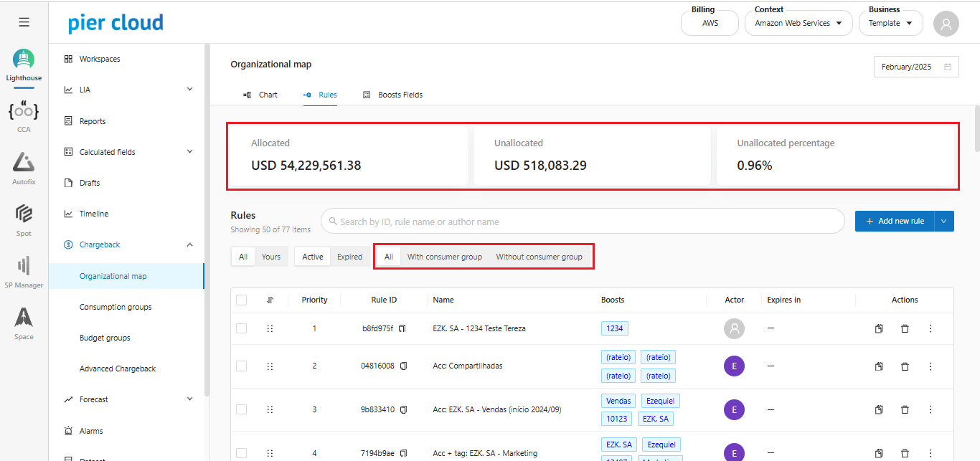Open the Context dropdown
Screen dimensions: 980x461
tap(798, 23)
